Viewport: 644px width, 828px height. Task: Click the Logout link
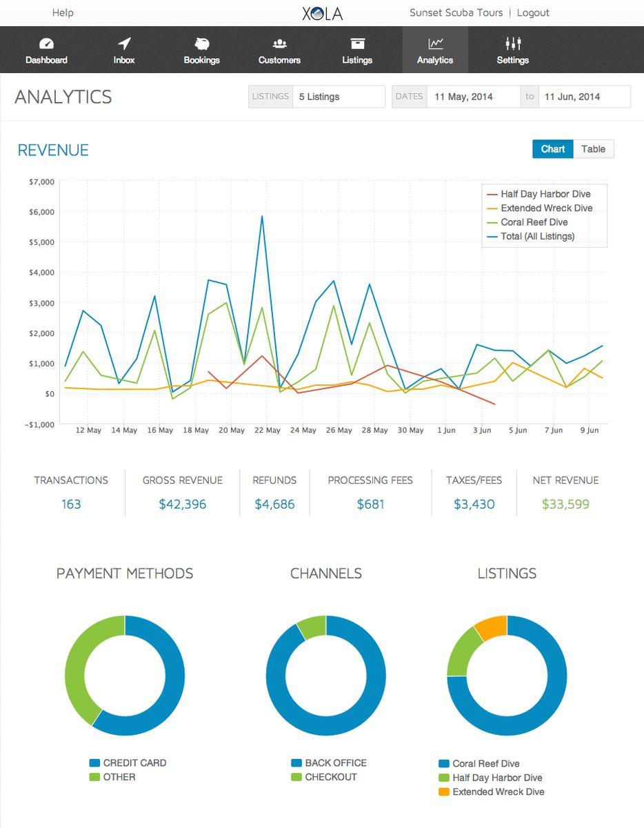[x=533, y=12]
